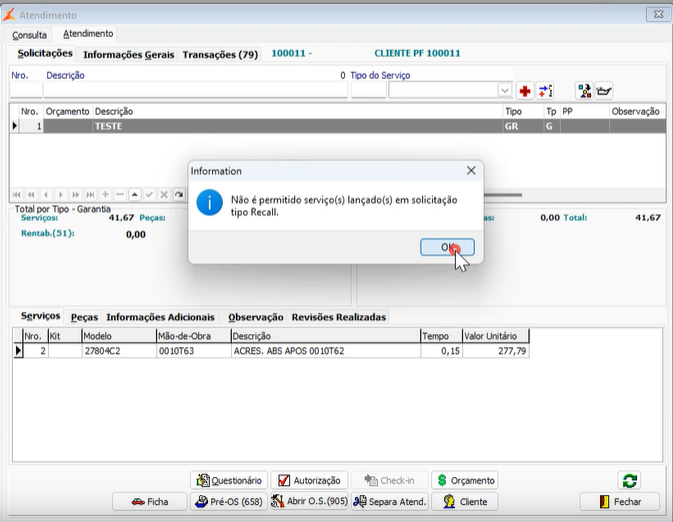Confirm the dialog with OK
The width and height of the screenshot is (673, 522).
point(447,247)
